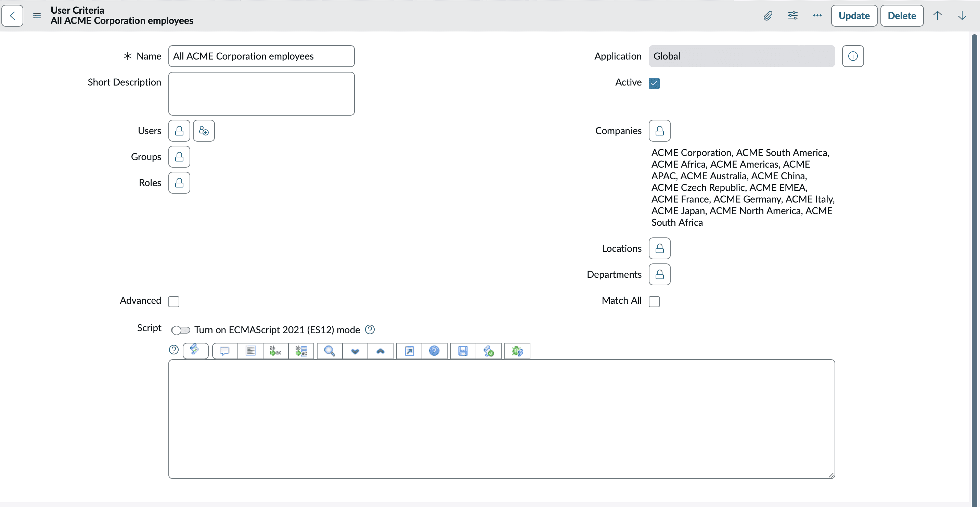Viewport: 980px width, 507px height.
Task: Click the save script floppy disk icon
Action: [x=463, y=351]
